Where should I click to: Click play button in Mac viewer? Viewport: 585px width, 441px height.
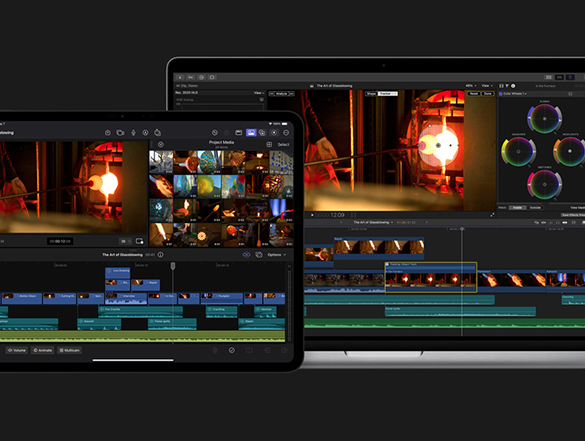point(312,215)
